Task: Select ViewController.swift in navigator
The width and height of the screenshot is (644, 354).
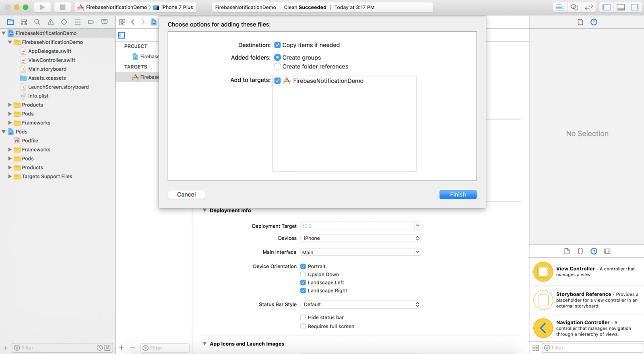Action: pos(52,60)
